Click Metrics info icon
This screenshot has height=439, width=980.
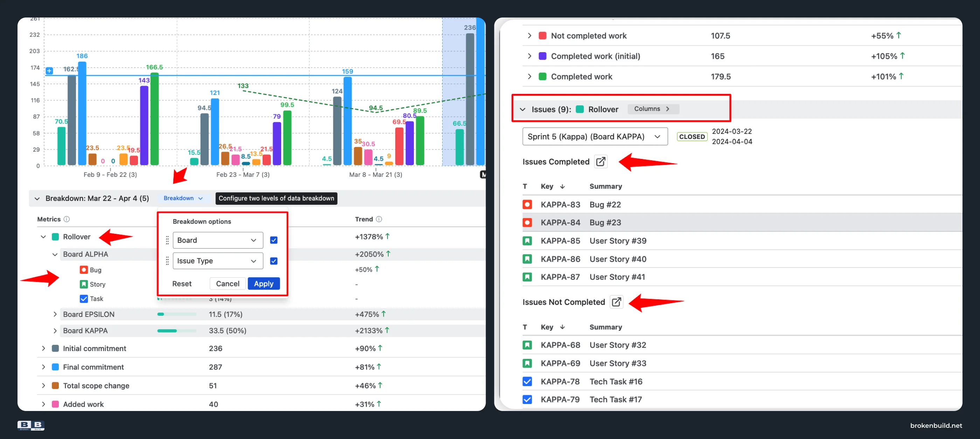[67, 219]
